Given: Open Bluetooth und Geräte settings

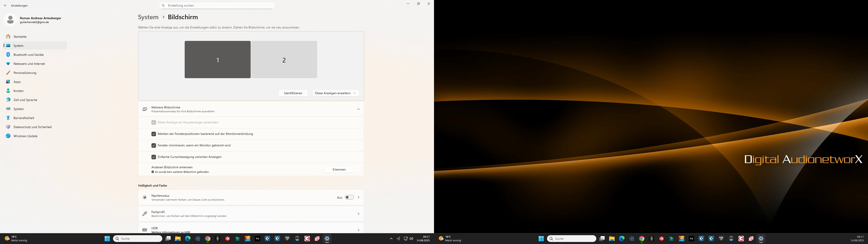Looking at the screenshot, I should pos(35,55).
